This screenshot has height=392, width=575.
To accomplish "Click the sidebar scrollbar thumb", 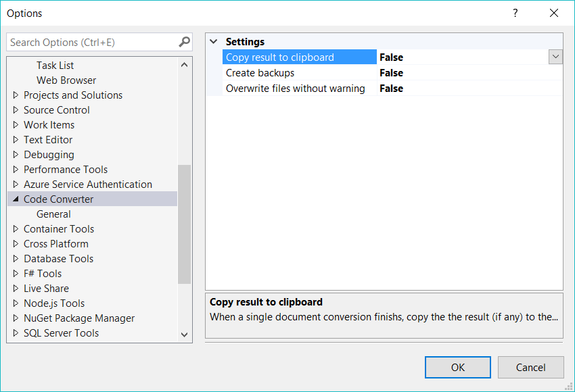I will click(x=181, y=223).
